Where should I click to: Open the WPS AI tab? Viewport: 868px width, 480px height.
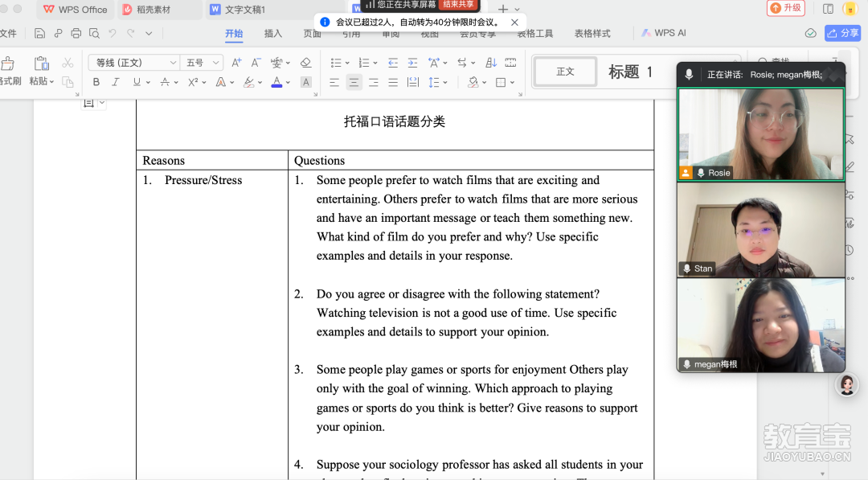tap(663, 33)
